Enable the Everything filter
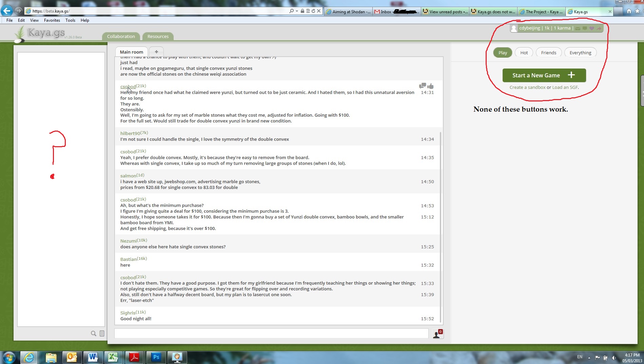The height and width of the screenshot is (364, 644). [580, 53]
